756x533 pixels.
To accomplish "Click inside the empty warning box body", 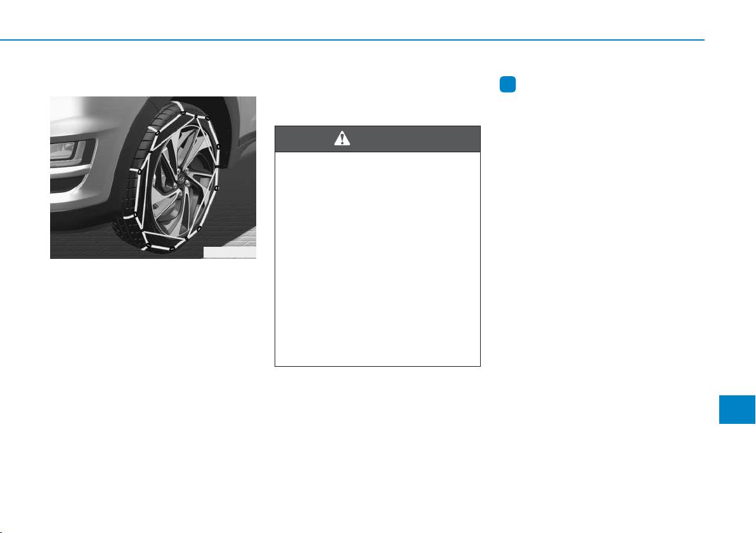I will coord(377,259).
